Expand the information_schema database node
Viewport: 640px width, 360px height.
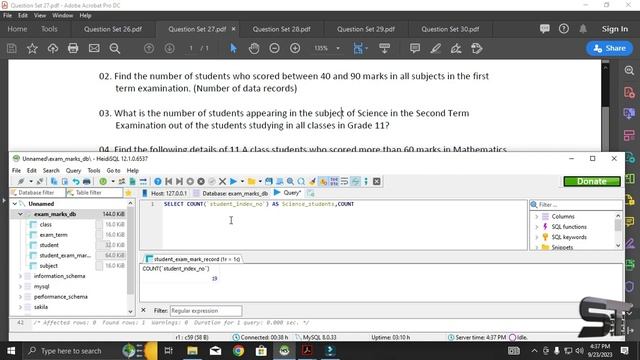click(x=20, y=276)
